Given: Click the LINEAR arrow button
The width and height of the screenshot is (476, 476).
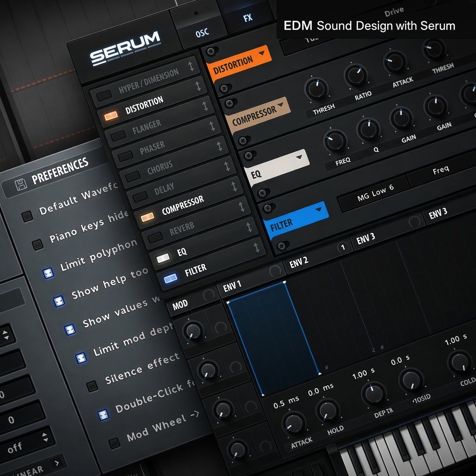Looking at the screenshot, I should pyautogui.click(x=57, y=463).
